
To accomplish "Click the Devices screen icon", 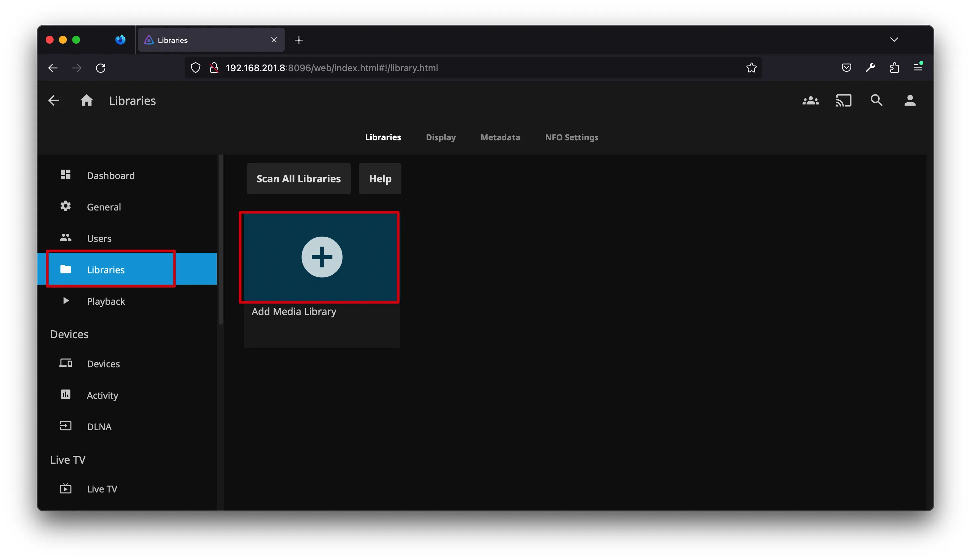I will [66, 363].
